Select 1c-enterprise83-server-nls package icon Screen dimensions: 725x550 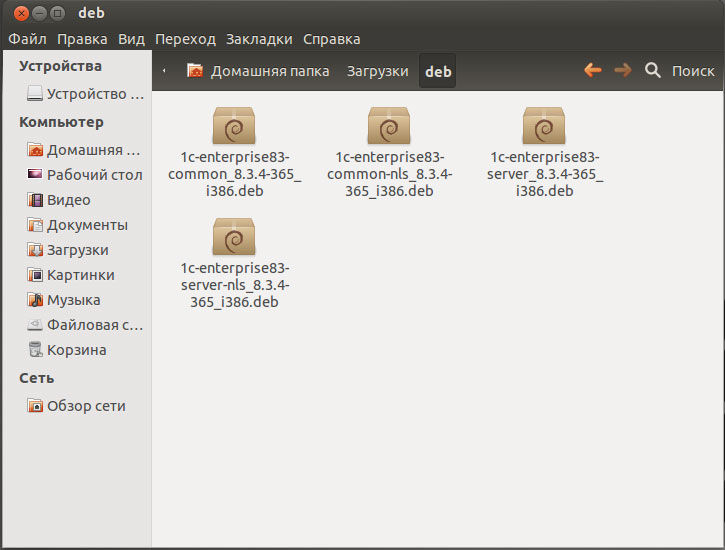234,237
